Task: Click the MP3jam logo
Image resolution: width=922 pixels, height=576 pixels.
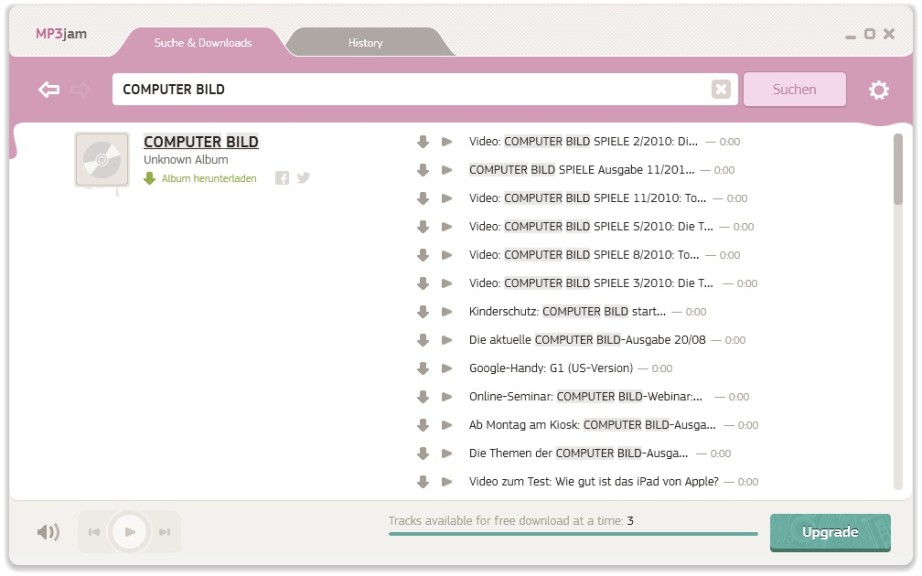Action: click(61, 34)
